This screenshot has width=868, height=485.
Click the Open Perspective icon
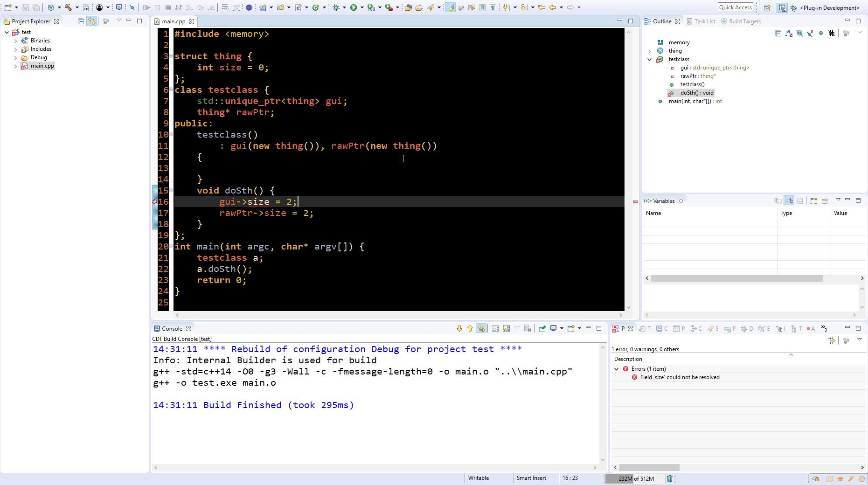point(767,7)
